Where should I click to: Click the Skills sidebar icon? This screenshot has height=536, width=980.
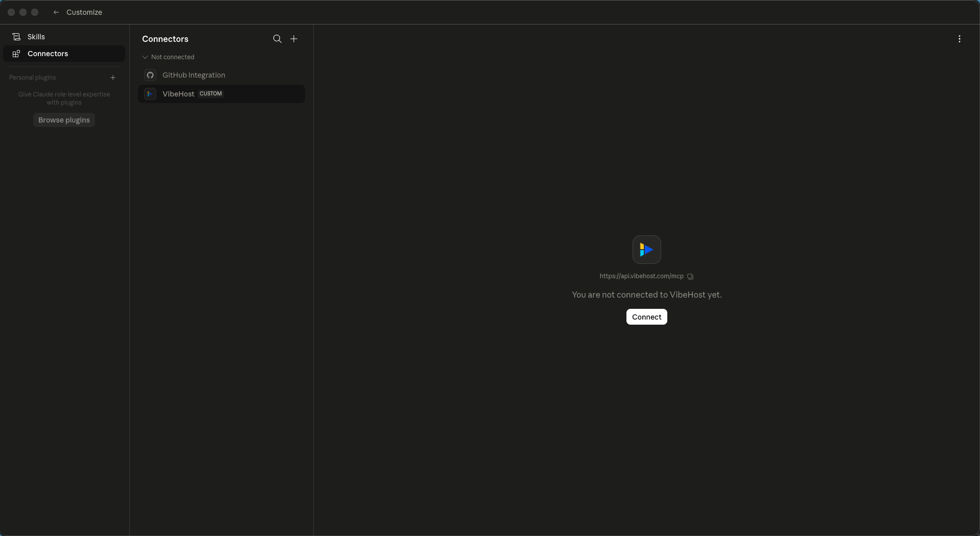(16, 37)
